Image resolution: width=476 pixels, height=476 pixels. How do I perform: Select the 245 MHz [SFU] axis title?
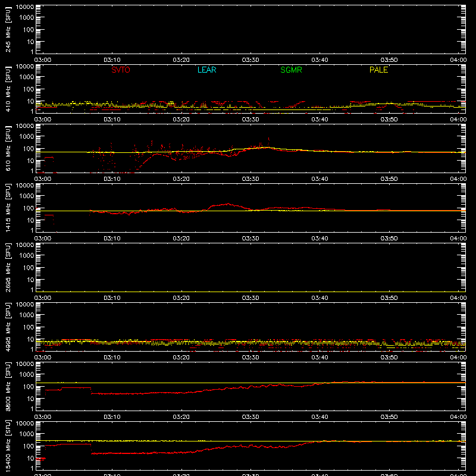coord(8,29)
